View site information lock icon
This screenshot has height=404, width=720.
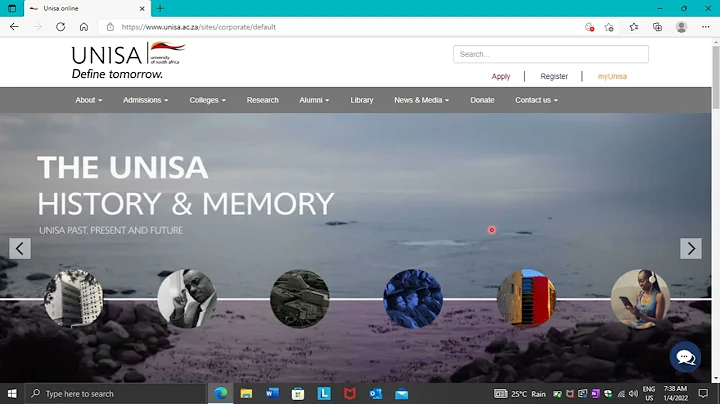110,27
